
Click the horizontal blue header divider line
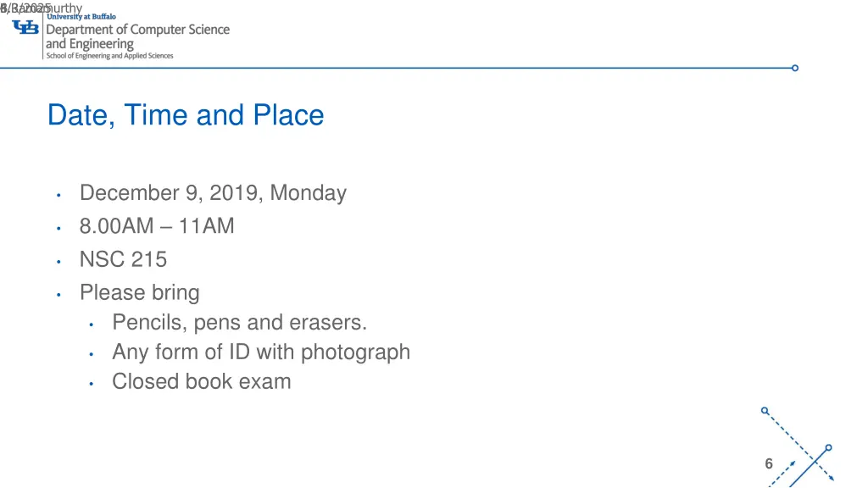tap(396, 68)
